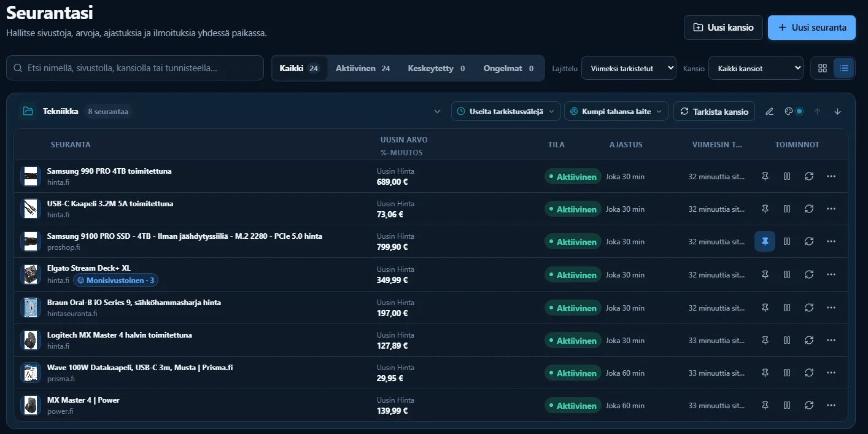Open more actions for Logitech MX Master 4

tap(831, 340)
